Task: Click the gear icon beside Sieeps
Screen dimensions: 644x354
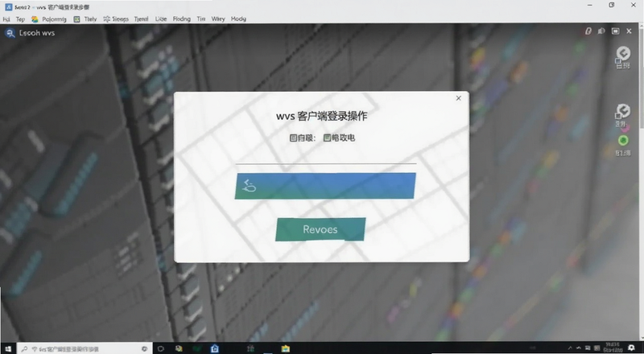Action: coord(107,19)
